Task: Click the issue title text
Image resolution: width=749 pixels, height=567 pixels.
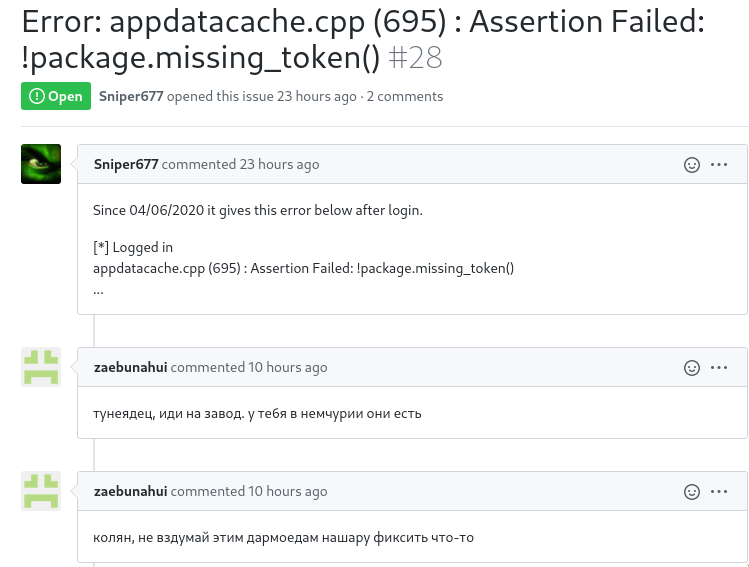Action: click(x=363, y=39)
